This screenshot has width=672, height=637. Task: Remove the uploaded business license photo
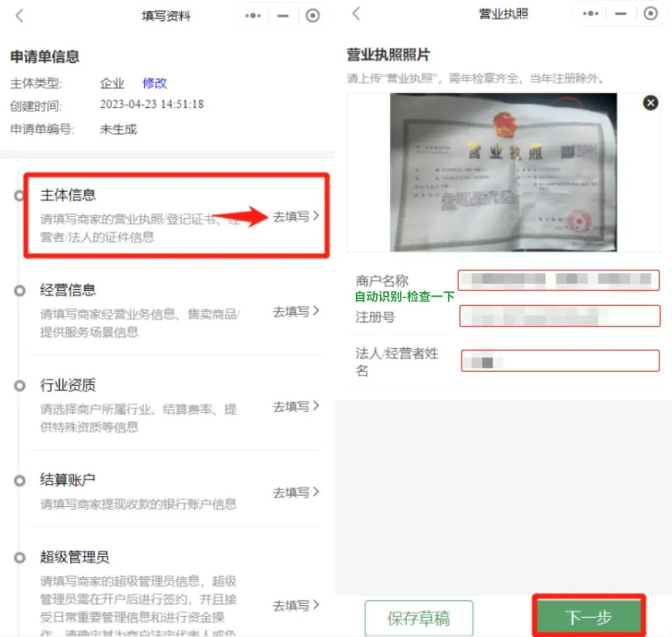click(650, 103)
